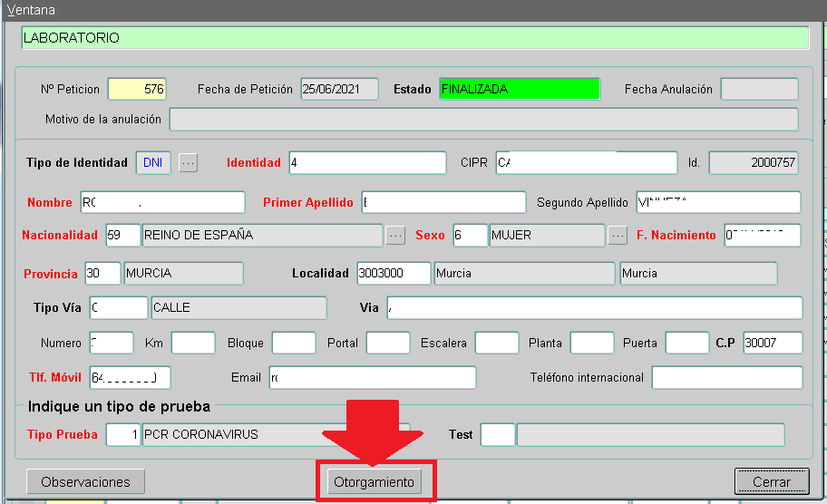Open the Observaciones dialog
Image resolution: width=827 pixels, height=504 pixels.
85,482
